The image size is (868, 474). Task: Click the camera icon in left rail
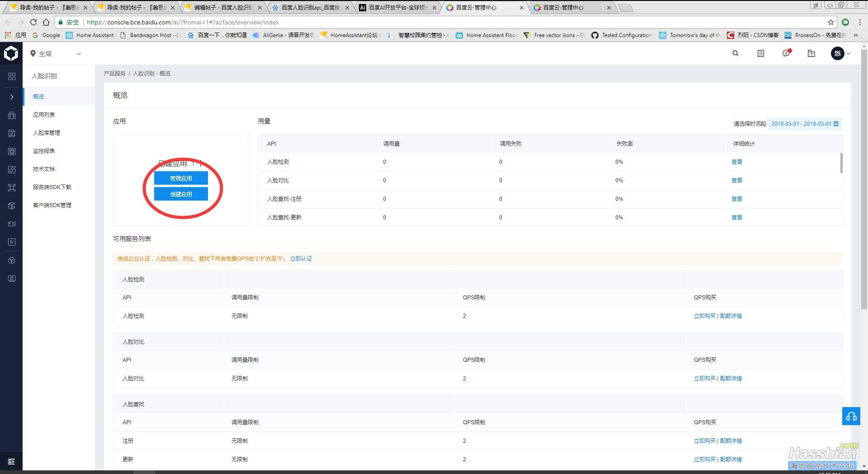[12, 224]
